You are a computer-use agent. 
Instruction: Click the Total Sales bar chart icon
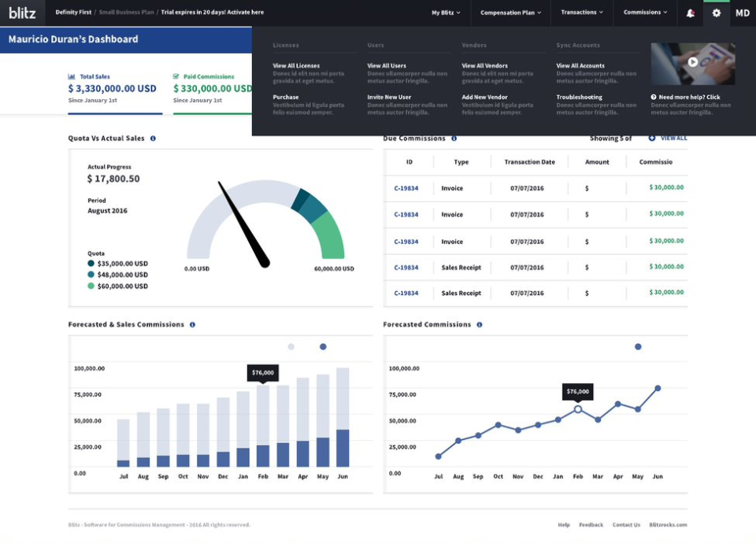[x=72, y=77]
